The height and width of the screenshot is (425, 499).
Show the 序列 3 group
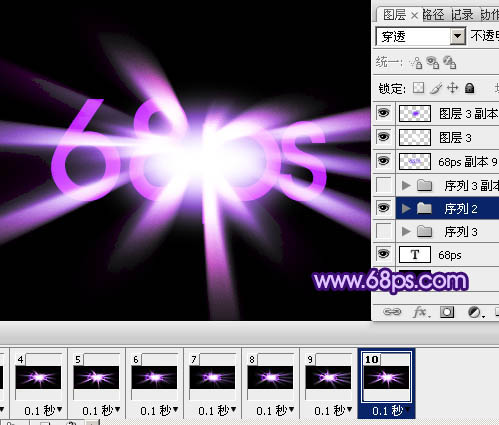384,231
